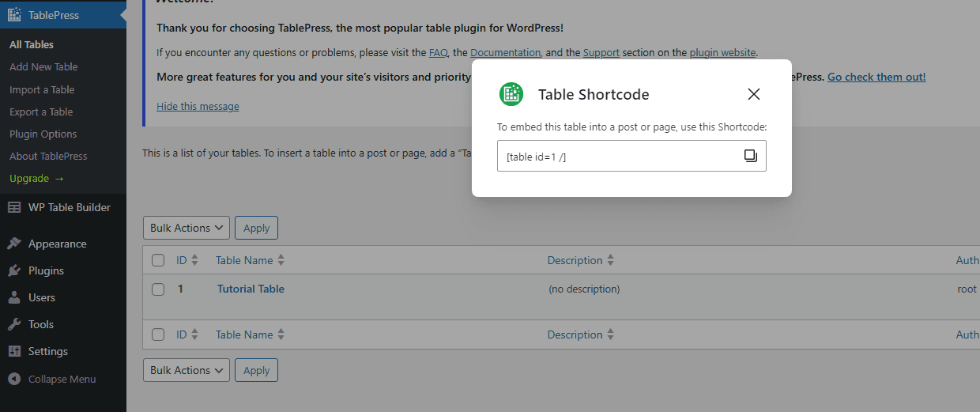The width and height of the screenshot is (980, 412).
Task: Click the footer Description column header
Action: (575, 335)
